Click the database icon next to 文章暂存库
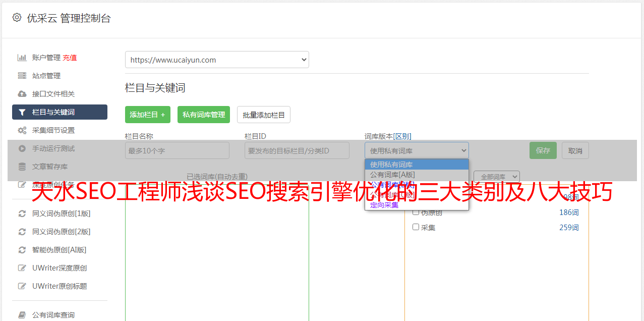The width and height of the screenshot is (644, 321). point(22,167)
